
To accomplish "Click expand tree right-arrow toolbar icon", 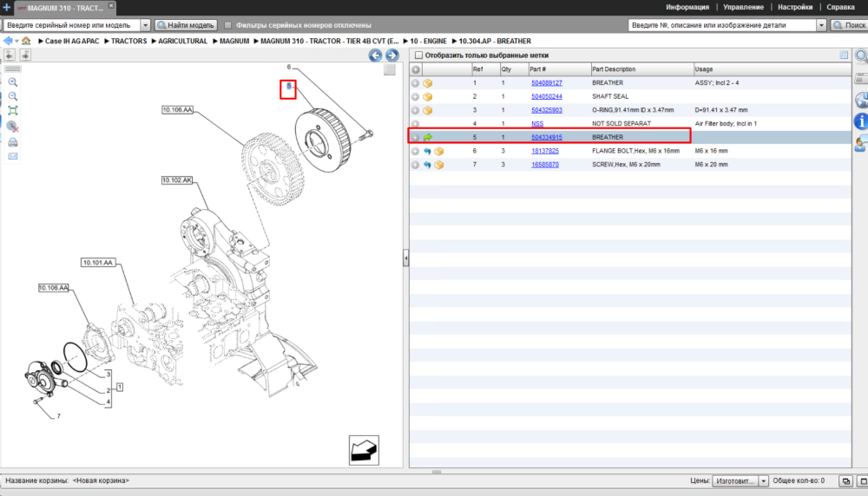I will 25,55.
